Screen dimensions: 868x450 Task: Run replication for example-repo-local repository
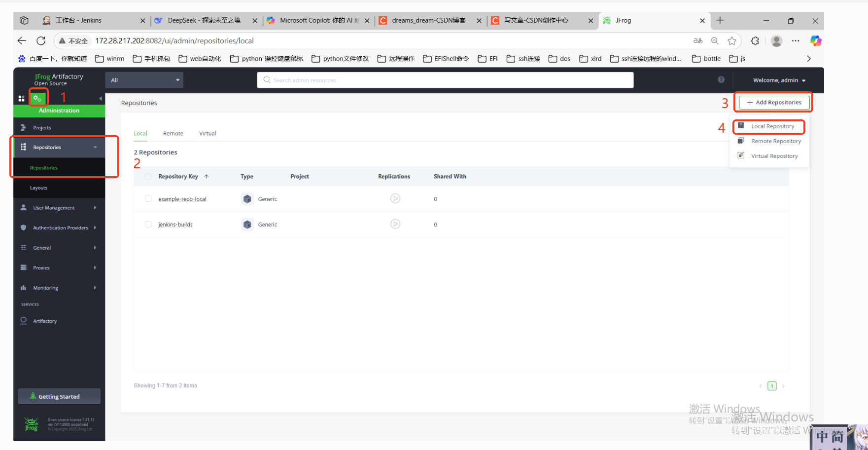coord(395,198)
